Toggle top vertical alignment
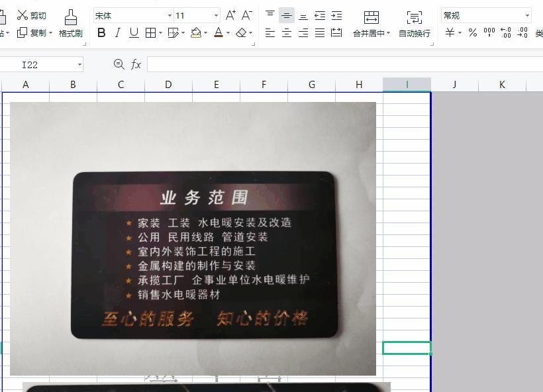543x392 pixels. (270, 15)
